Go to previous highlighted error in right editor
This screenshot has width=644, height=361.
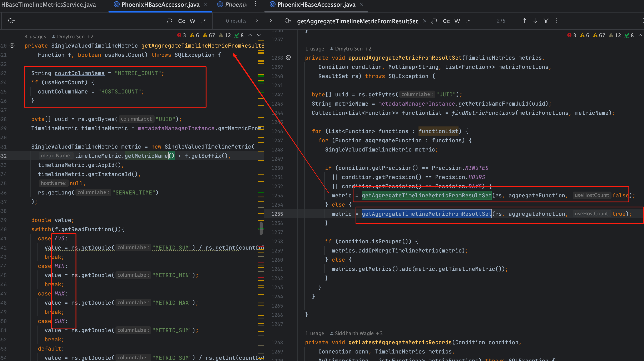(640, 35)
